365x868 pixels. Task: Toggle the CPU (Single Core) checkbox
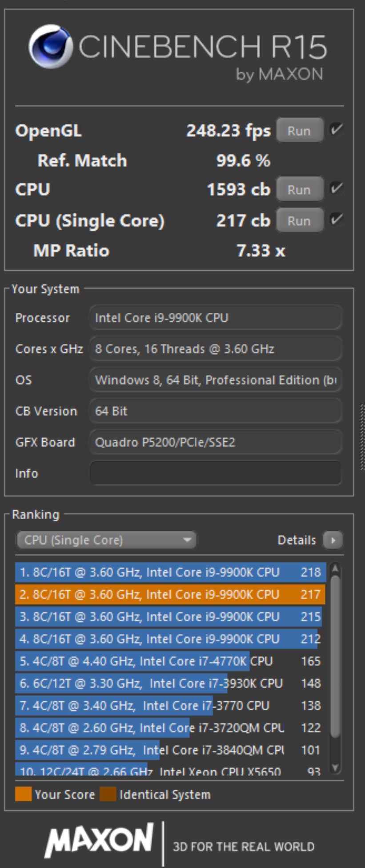(337, 220)
